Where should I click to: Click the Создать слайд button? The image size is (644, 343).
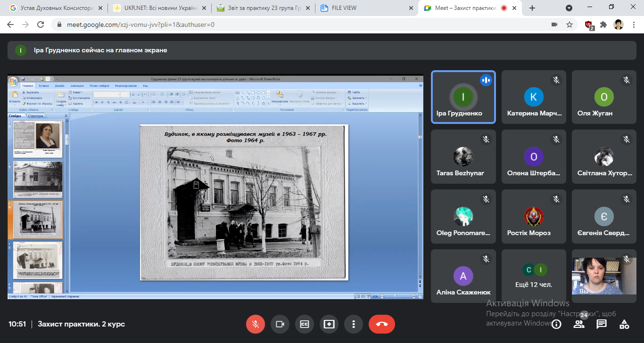pyautogui.click(x=61, y=97)
